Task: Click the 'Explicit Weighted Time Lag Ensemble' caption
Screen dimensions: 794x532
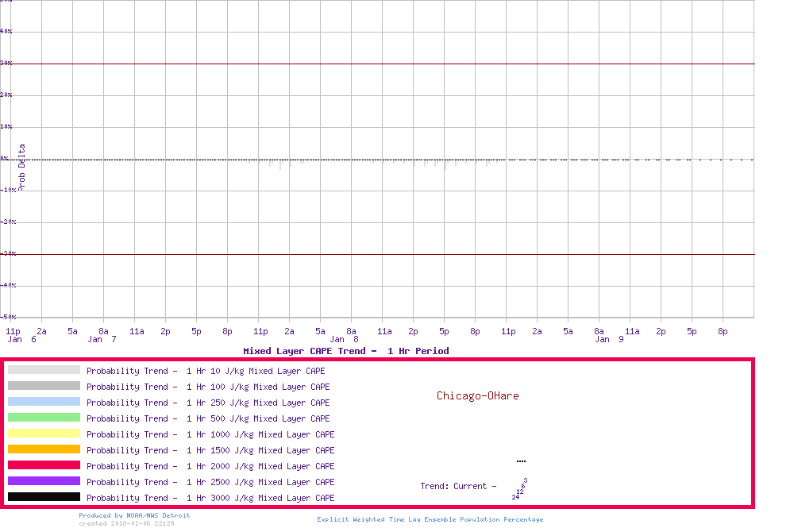Action: pos(430,519)
